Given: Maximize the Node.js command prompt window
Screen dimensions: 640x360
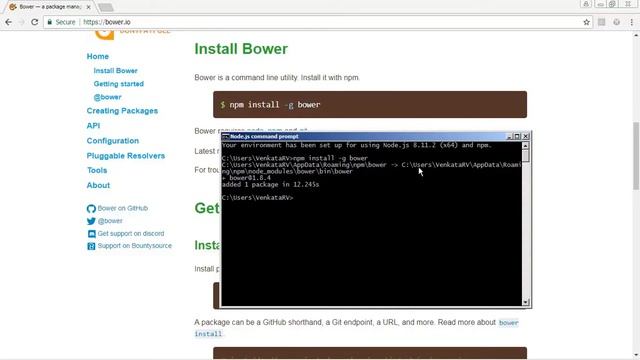Looking at the screenshot, I should coord(517,136).
